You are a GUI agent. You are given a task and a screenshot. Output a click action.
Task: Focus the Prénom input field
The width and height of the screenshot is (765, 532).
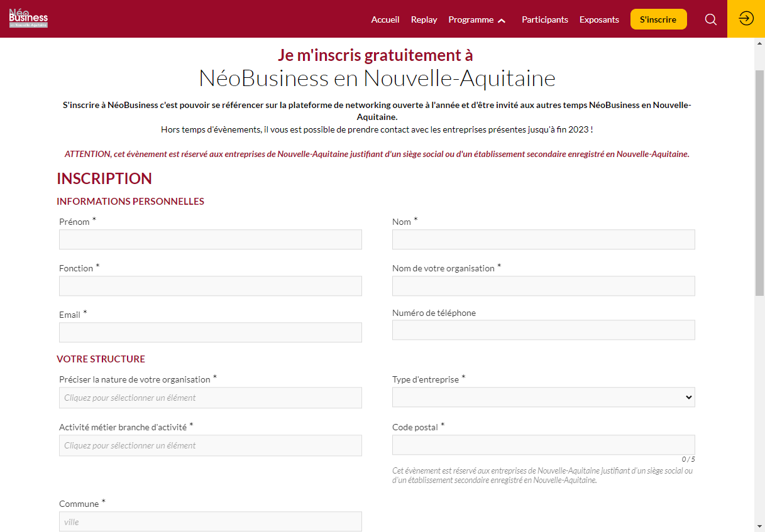pos(211,239)
